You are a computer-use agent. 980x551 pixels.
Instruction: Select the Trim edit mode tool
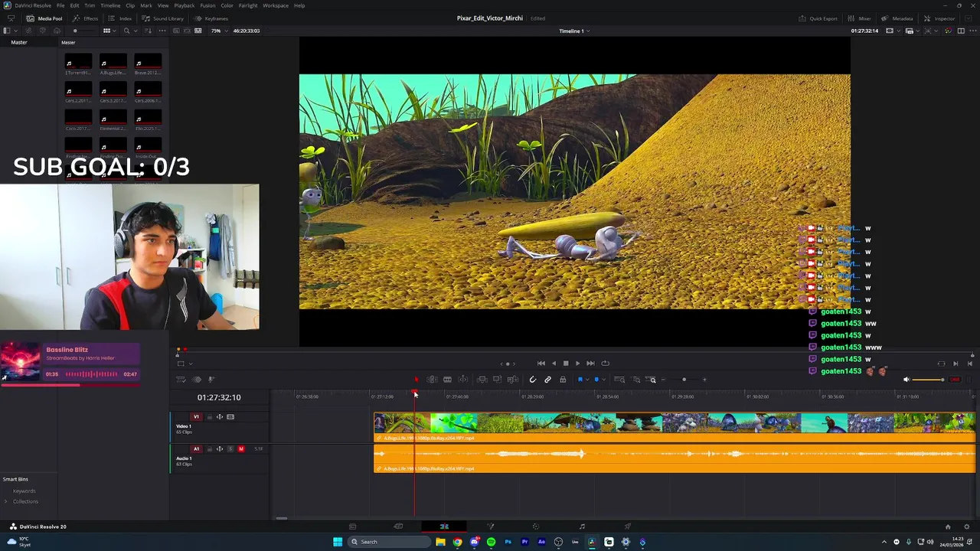(x=433, y=380)
